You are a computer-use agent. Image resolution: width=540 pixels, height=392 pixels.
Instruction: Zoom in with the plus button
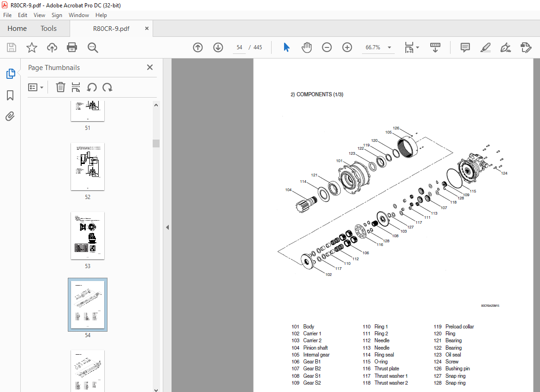click(347, 47)
